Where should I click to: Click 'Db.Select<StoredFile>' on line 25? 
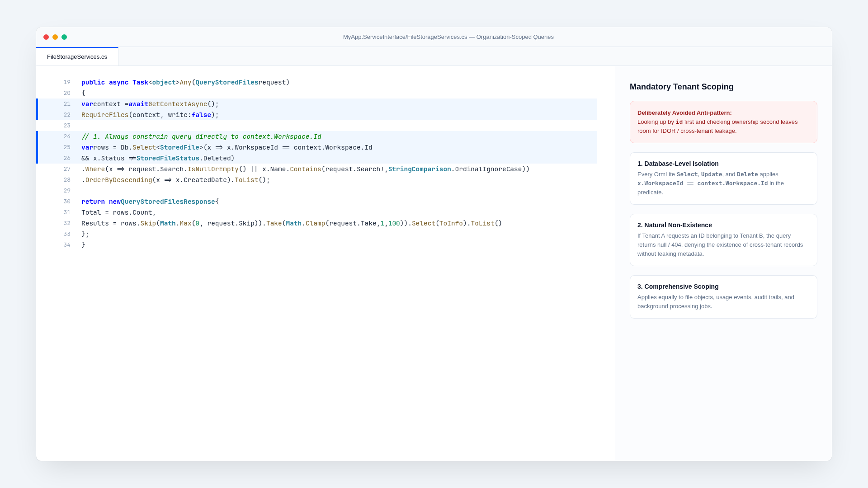[162, 147]
